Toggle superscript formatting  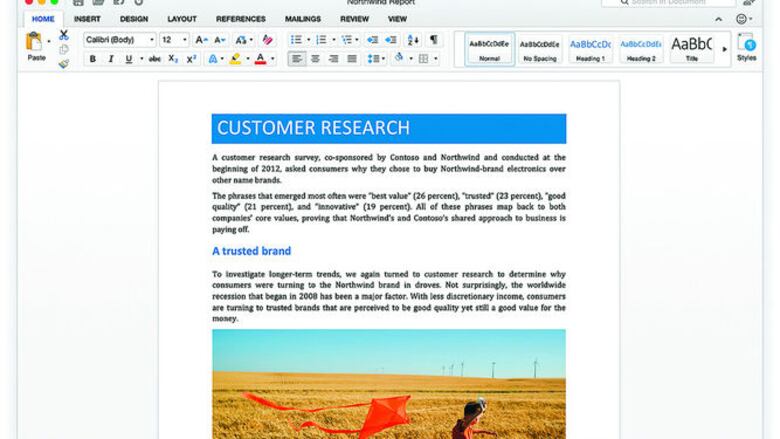point(192,59)
